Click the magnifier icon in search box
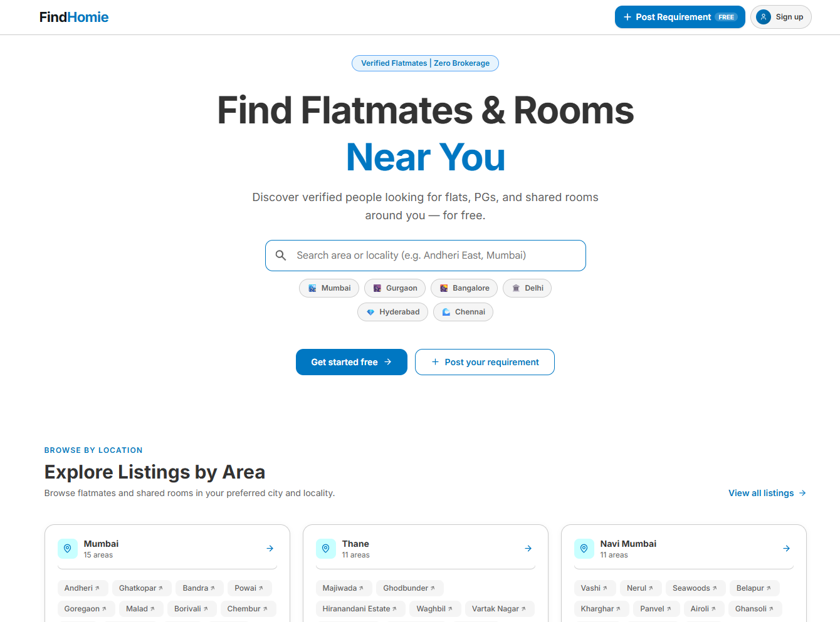Image resolution: width=840 pixels, height=622 pixels. [x=281, y=256]
